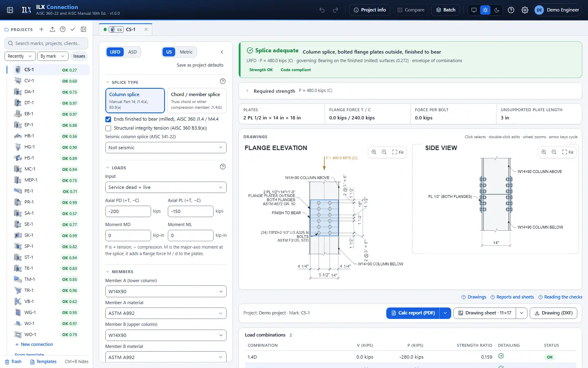Open the Projects help icon
This screenshot has width=588, height=368.
[62, 29]
